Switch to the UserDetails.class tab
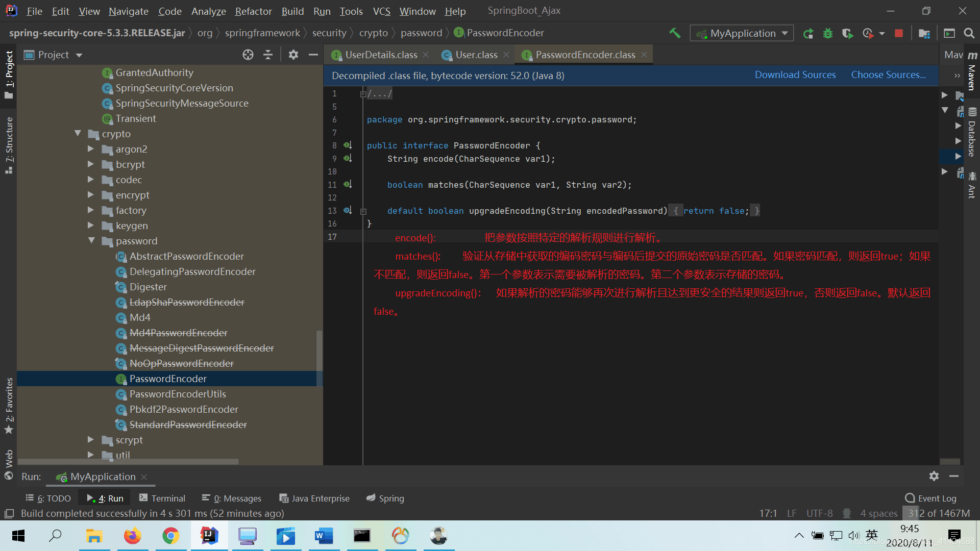Image resolution: width=980 pixels, height=551 pixels. click(380, 55)
